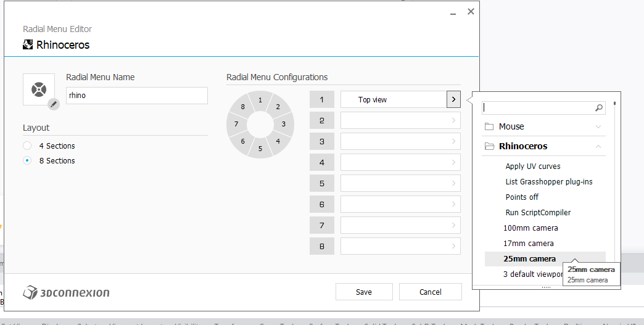Open the command list for slot 1

453,99
